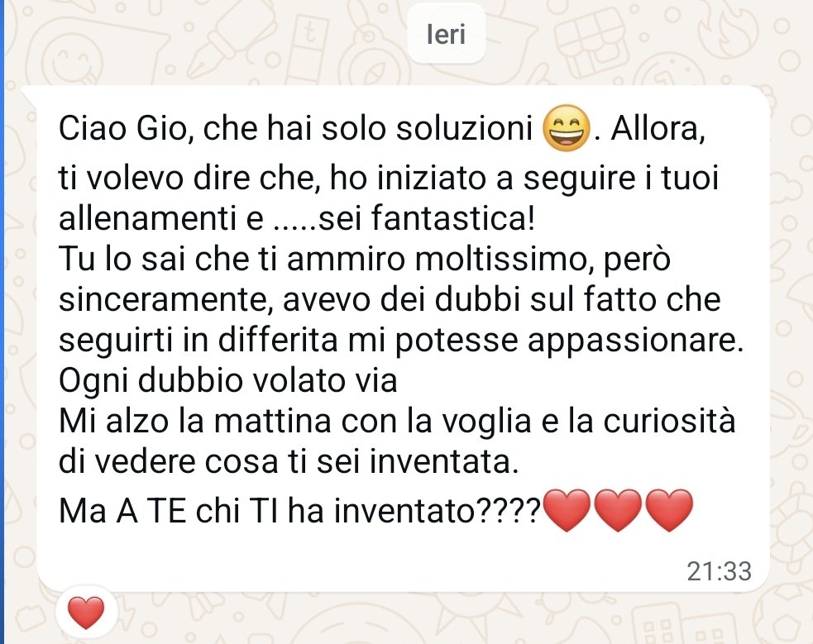Click the line 'seguirti in differita mi potesse appassionare'
Image resolution: width=813 pixels, height=644 pixels.
[401, 341]
